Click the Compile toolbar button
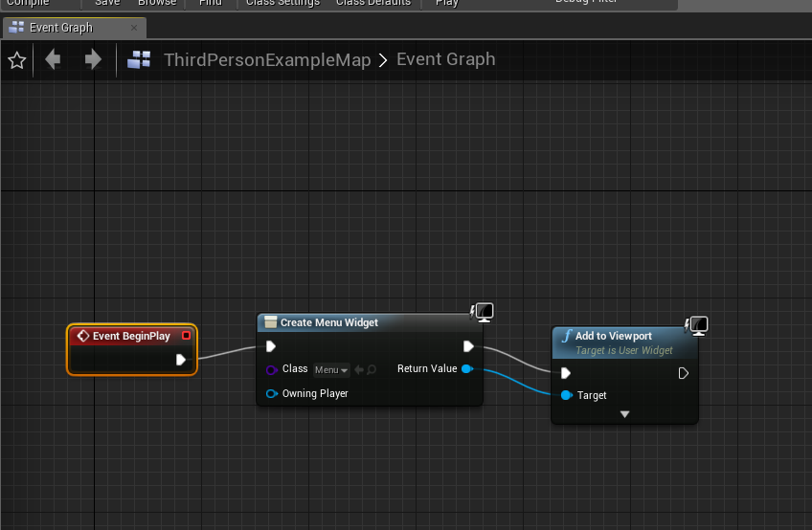The image size is (812, 530). [28, 3]
